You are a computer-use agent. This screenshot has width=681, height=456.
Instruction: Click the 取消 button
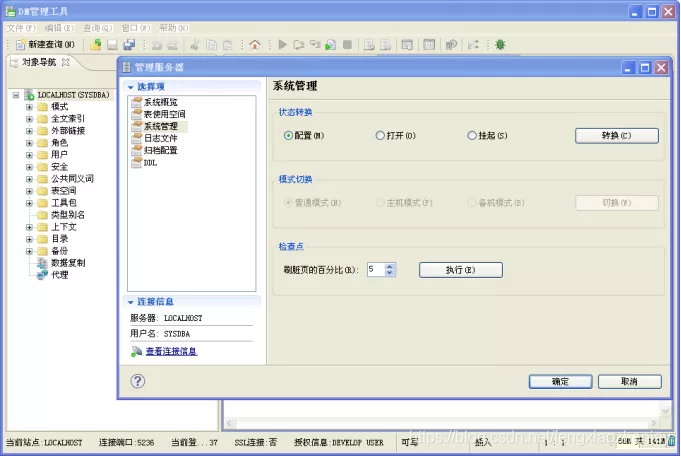click(x=630, y=381)
